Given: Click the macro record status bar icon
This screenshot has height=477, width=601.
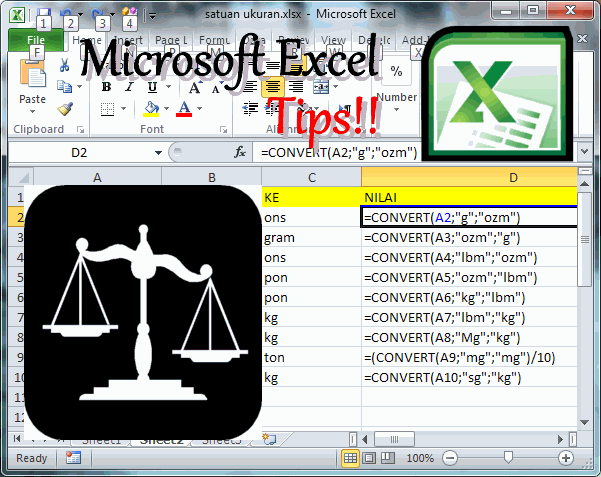Looking at the screenshot, I should tap(73, 458).
